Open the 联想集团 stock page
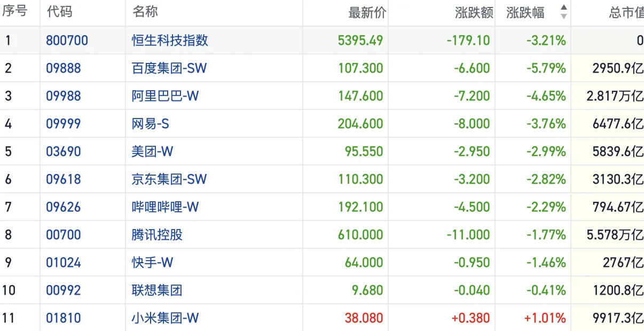 click(157, 290)
